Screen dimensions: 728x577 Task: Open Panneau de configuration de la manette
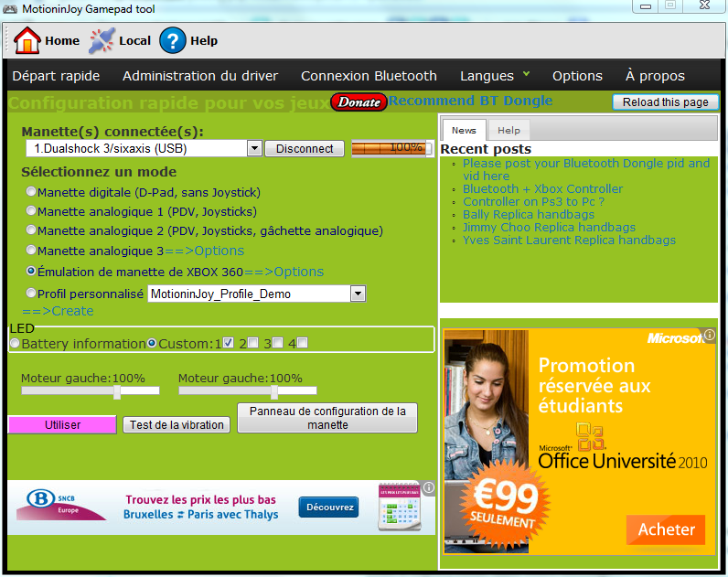pyautogui.click(x=327, y=418)
